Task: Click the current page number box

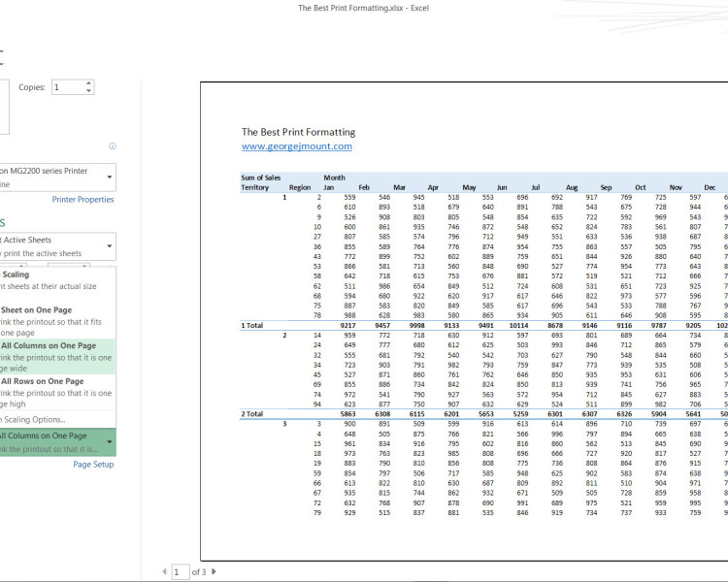Action: point(181,571)
